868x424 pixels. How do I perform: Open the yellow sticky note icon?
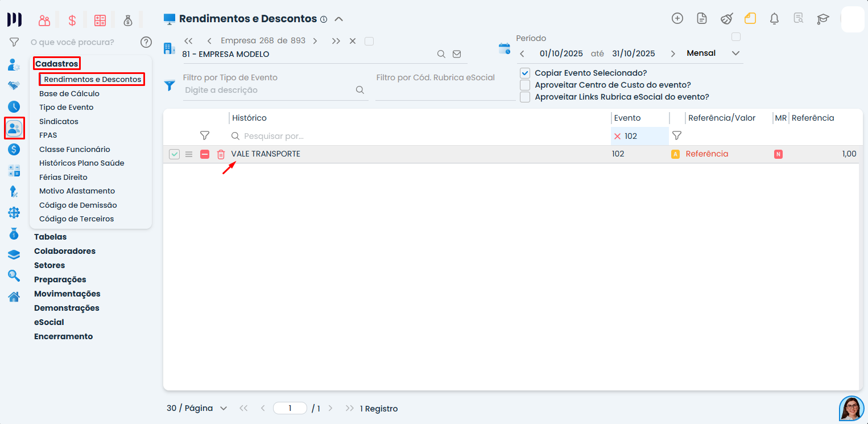pyautogui.click(x=750, y=18)
